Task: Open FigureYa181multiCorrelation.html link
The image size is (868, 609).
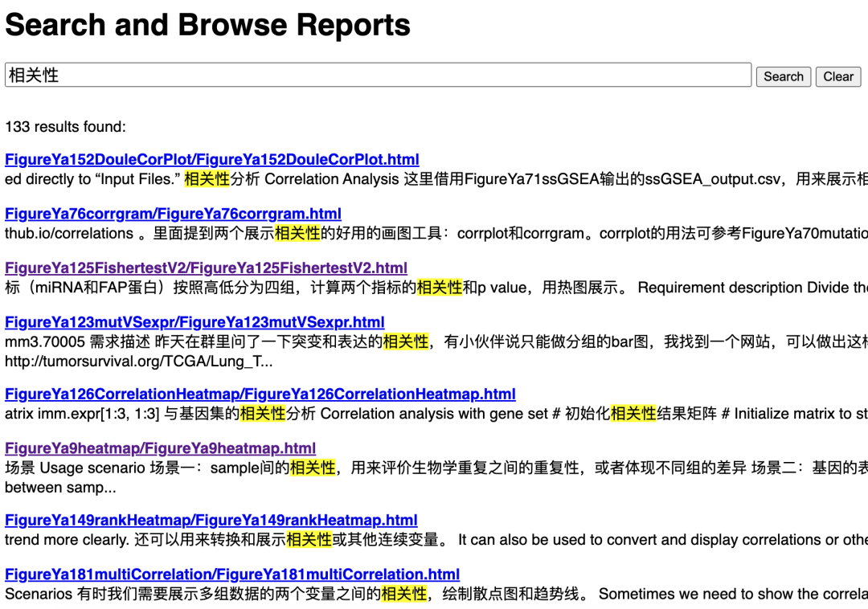Action: tap(232, 574)
